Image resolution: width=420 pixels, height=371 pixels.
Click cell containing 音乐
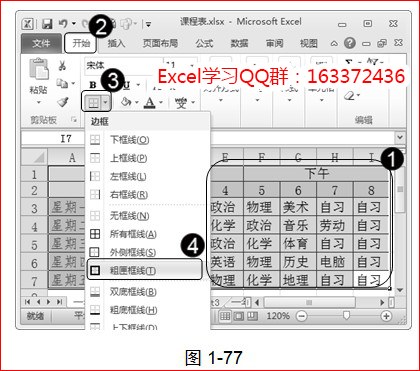tap(298, 226)
